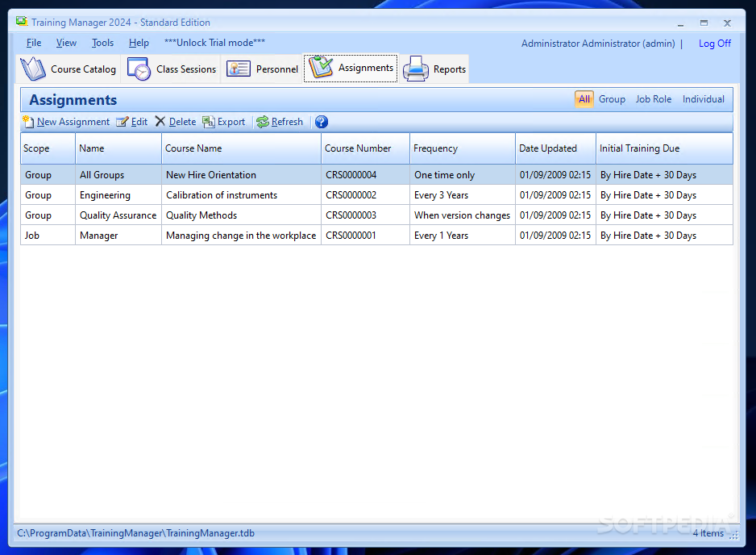The height and width of the screenshot is (555, 756).
Task: Click the When version changes cell
Action: pyautogui.click(x=463, y=215)
